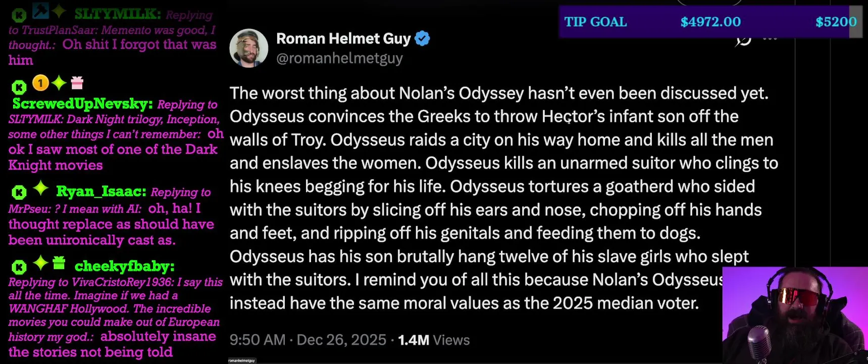This screenshot has height=364, width=868.
Task: Click the moderator hammer badge beside SLTYMILK
Action: click(x=40, y=10)
